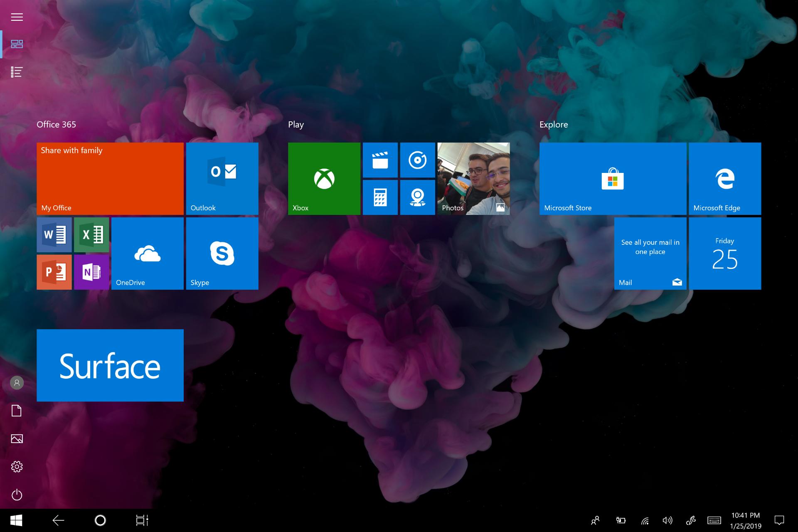Image resolution: width=798 pixels, height=532 pixels.
Task: Open the Excel tile
Action: click(91, 235)
